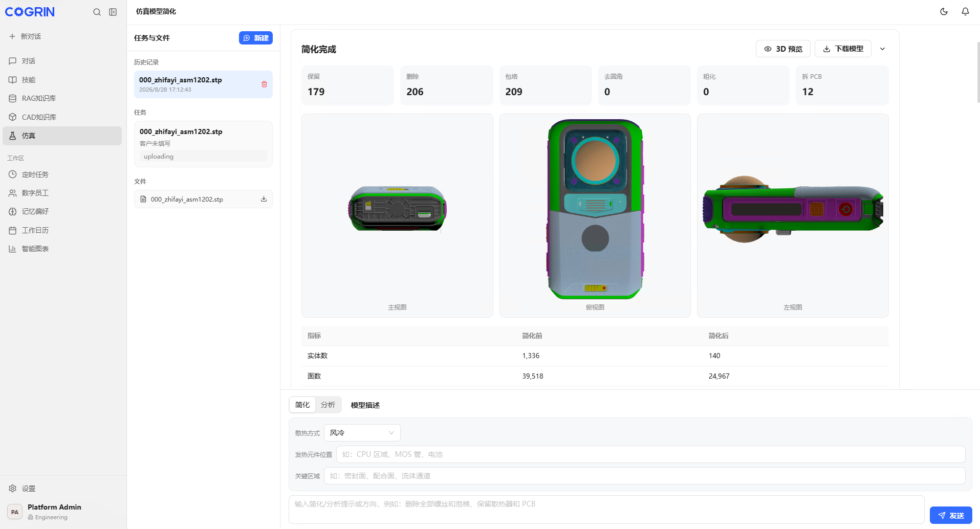Click the 下载模型 button
Screen dimensions: 980x529
click(843, 49)
